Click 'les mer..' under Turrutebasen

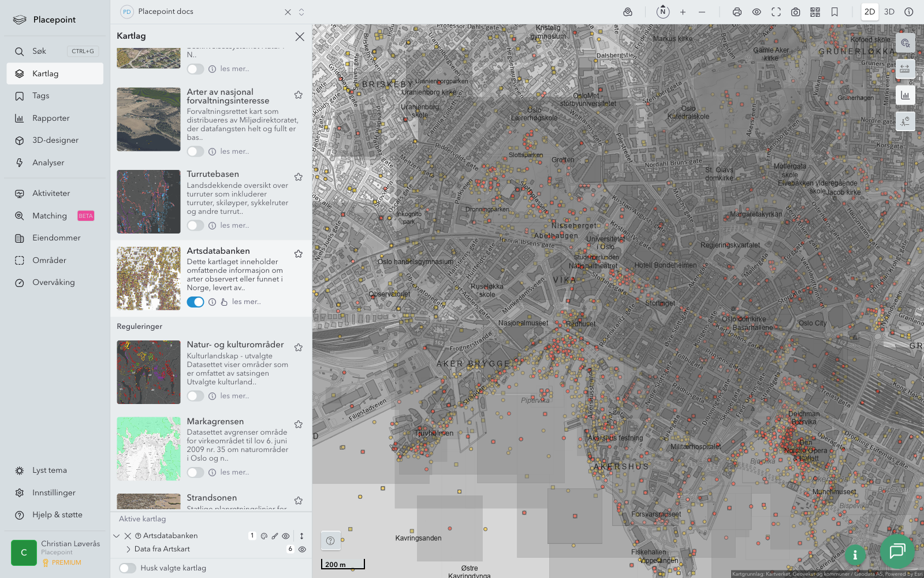(x=234, y=225)
